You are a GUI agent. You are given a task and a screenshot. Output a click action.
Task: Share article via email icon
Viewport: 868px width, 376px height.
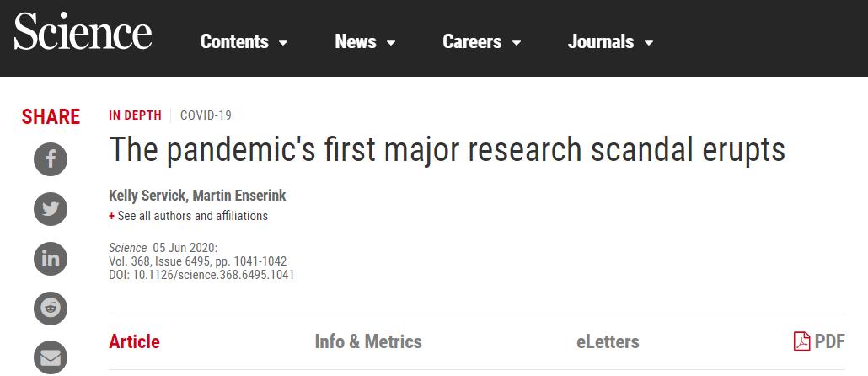tap(51, 357)
